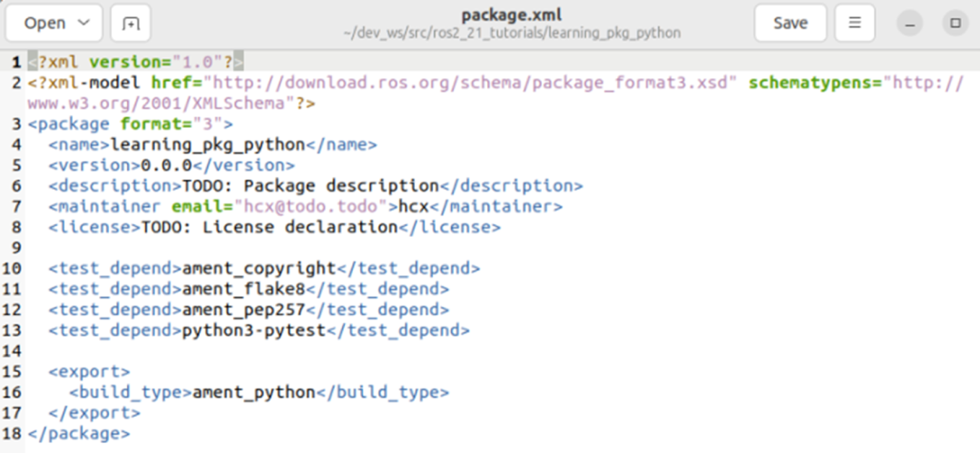Click the ament_python build type value
The width and height of the screenshot is (980, 453).
[254, 392]
